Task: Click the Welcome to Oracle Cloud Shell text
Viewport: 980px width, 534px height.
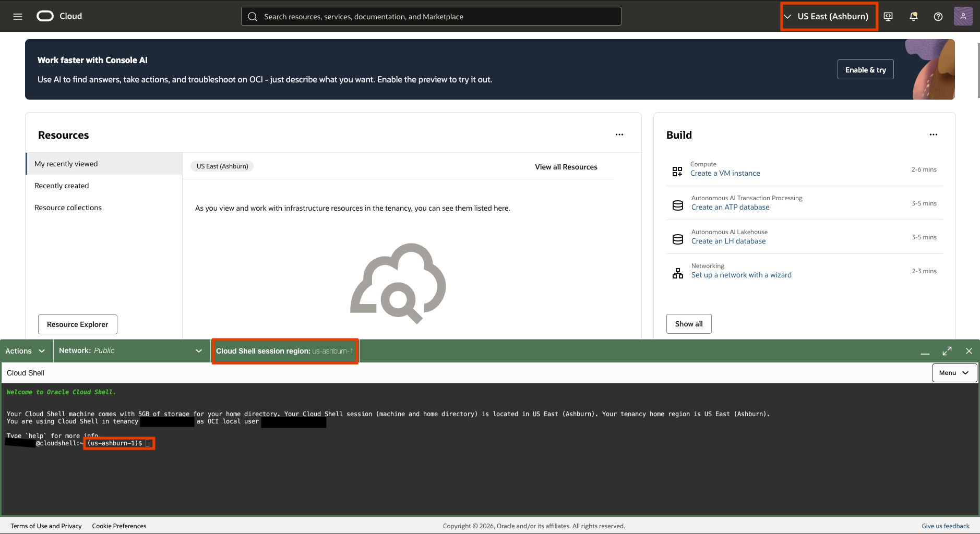Action: pos(61,392)
